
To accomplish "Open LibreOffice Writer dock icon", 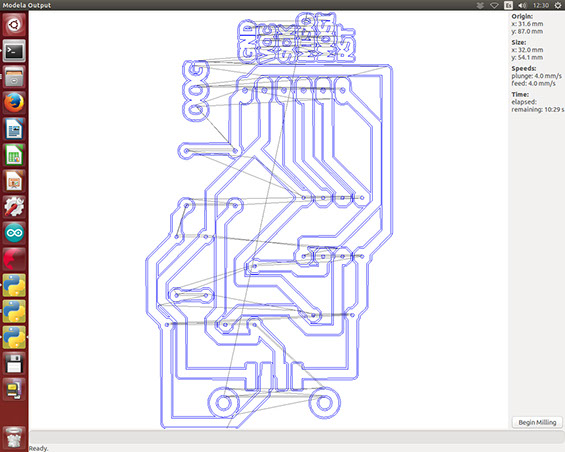I will [x=14, y=129].
